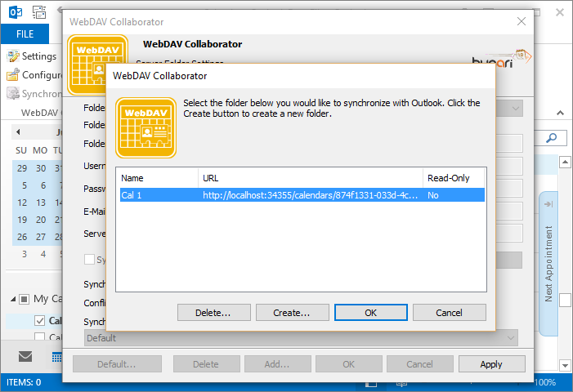This screenshot has height=392, width=573.
Task: Toggle the Sy… checkbox in settings
Action: [x=89, y=260]
